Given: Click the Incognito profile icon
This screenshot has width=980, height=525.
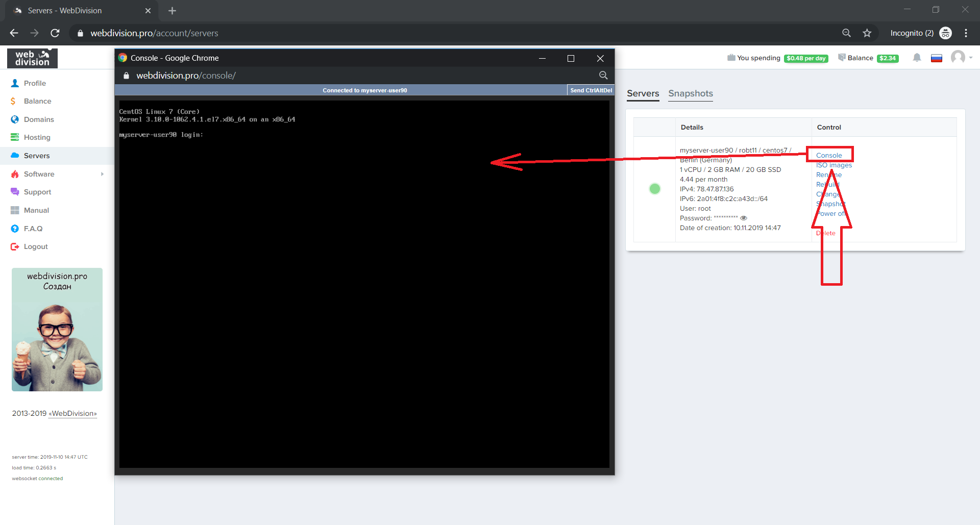Looking at the screenshot, I should 945,33.
